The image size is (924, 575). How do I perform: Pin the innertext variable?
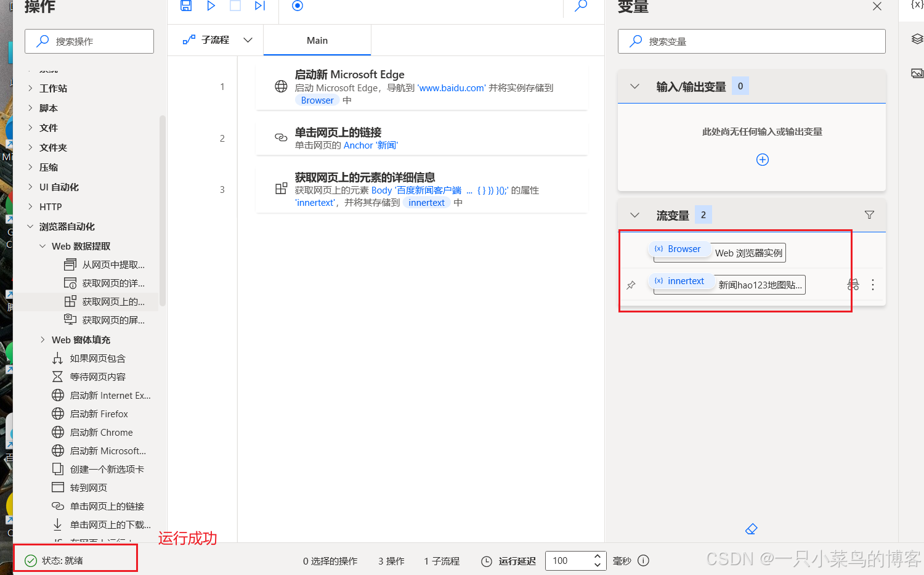[631, 285]
